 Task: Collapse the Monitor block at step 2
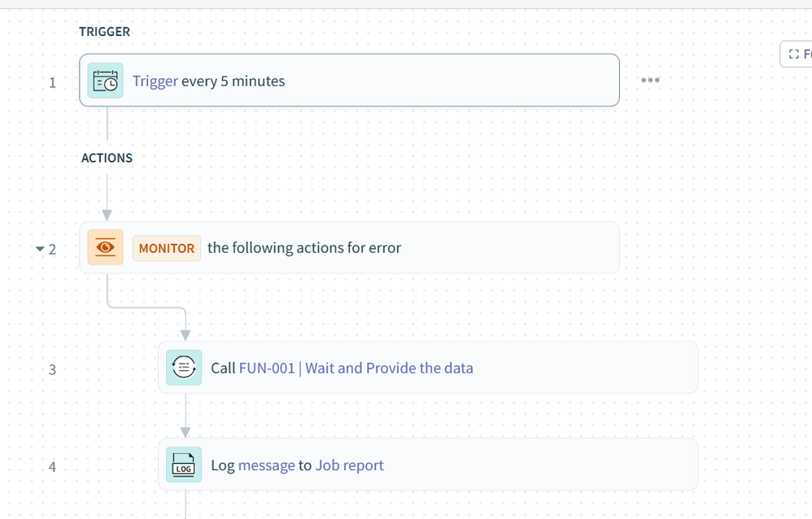coord(40,249)
